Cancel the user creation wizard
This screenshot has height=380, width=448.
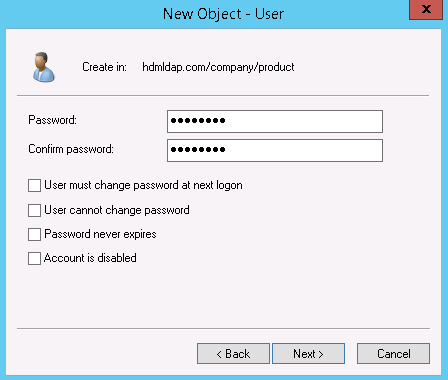[393, 353]
